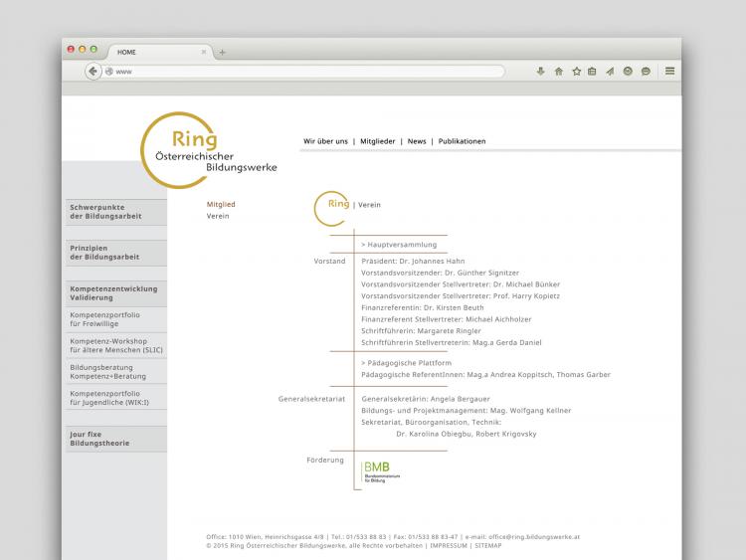Open Kompetenzportfolio für Freiwillige
746x560 pixels.
[x=116, y=319]
